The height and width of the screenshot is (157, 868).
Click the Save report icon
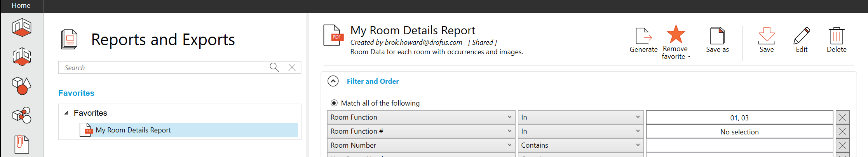(767, 36)
